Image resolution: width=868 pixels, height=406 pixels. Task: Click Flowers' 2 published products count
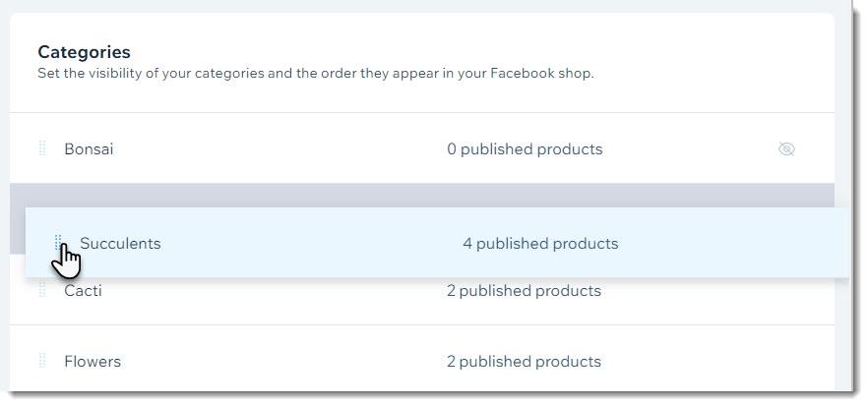click(524, 362)
